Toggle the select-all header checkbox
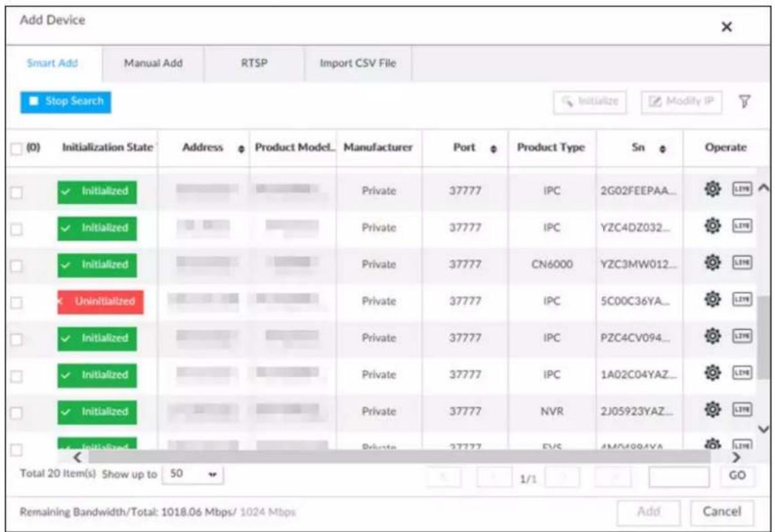Image resolution: width=775 pixels, height=532 pixels. (16, 149)
